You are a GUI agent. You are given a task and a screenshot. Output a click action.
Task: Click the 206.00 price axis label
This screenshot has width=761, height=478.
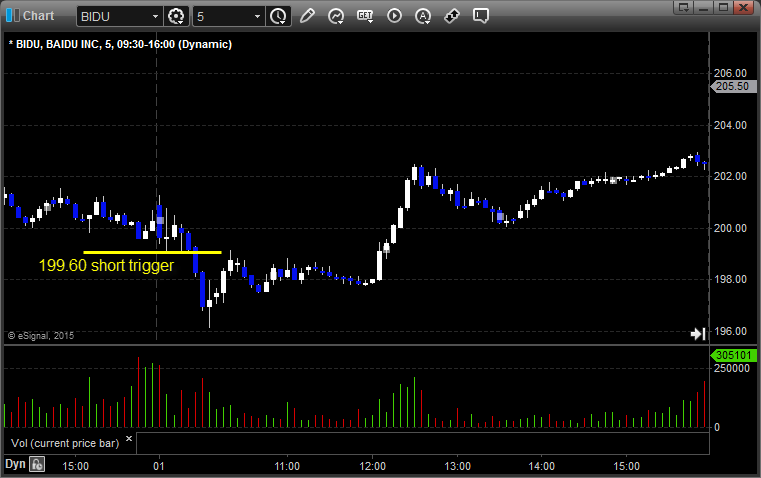[730, 73]
